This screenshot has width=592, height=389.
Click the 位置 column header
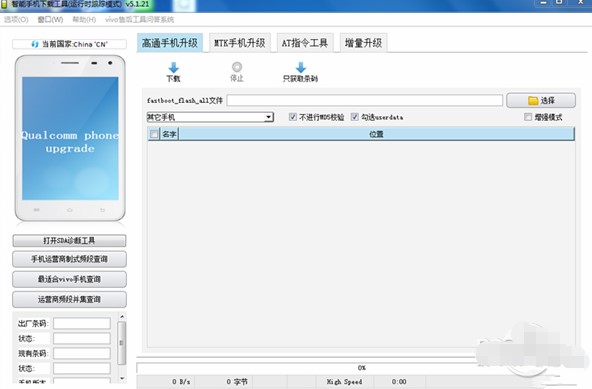click(x=376, y=134)
